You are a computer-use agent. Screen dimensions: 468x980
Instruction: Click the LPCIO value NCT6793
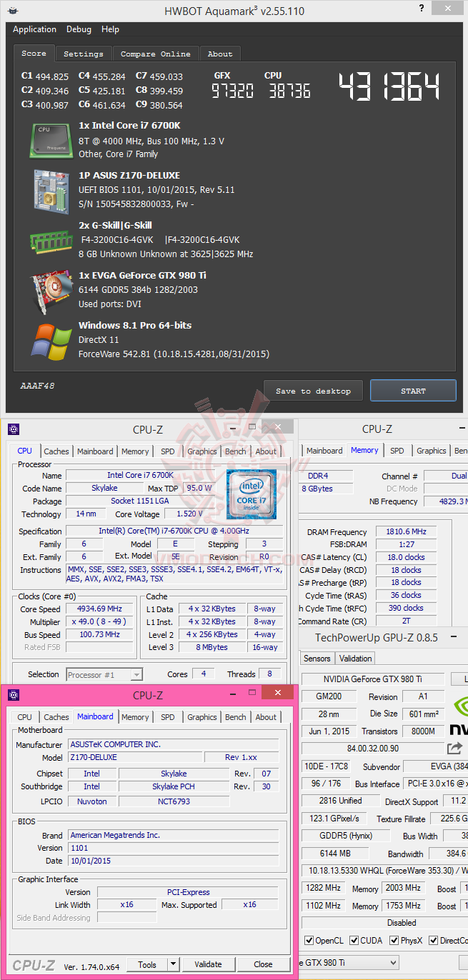click(x=174, y=801)
